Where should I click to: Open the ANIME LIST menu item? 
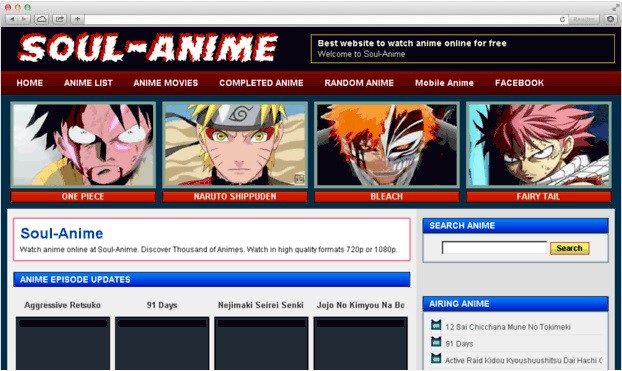coord(88,83)
